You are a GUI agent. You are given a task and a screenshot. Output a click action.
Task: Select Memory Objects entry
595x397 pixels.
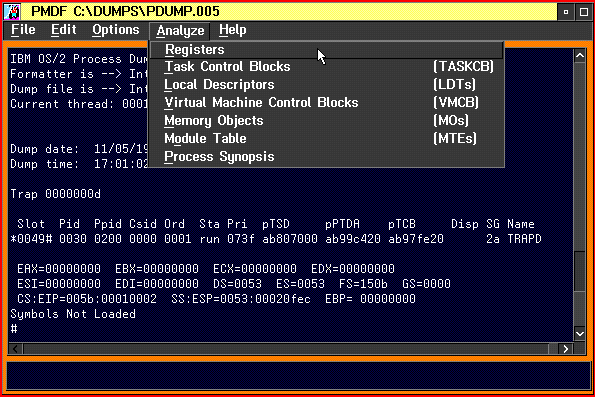point(327,121)
